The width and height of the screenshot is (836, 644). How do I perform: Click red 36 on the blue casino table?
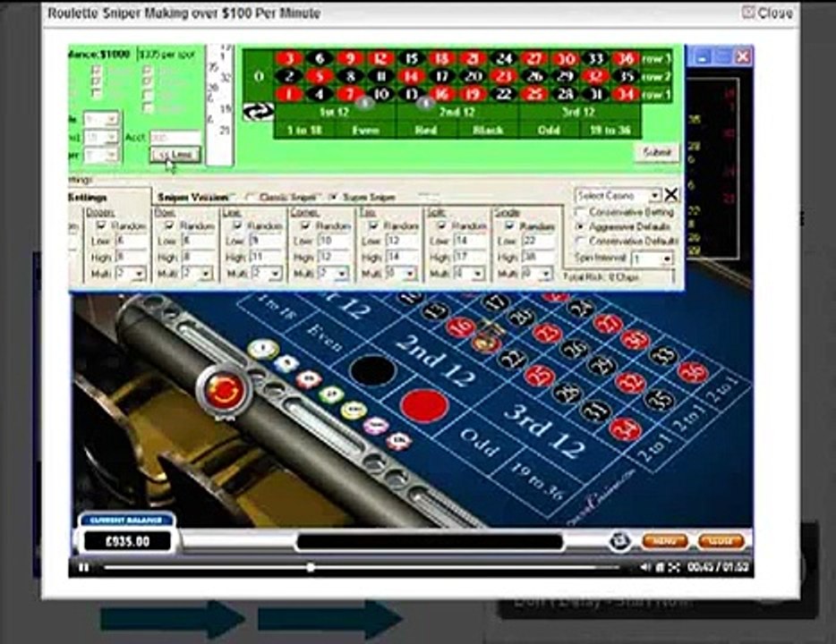click(x=693, y=372)
